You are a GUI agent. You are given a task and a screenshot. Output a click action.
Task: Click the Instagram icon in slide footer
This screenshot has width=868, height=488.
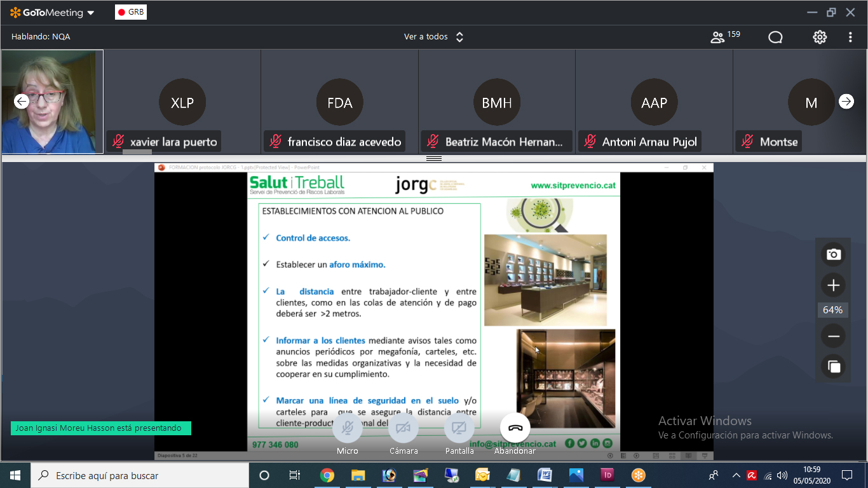[x=607, y=444]
